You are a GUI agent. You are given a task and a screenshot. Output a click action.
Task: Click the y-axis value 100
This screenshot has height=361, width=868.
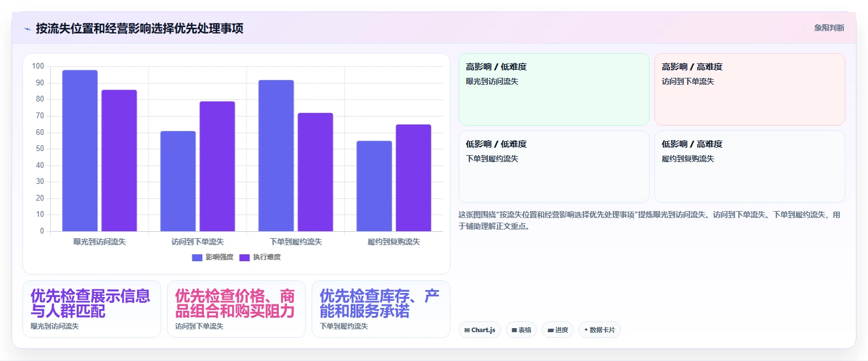coord(38,66)
